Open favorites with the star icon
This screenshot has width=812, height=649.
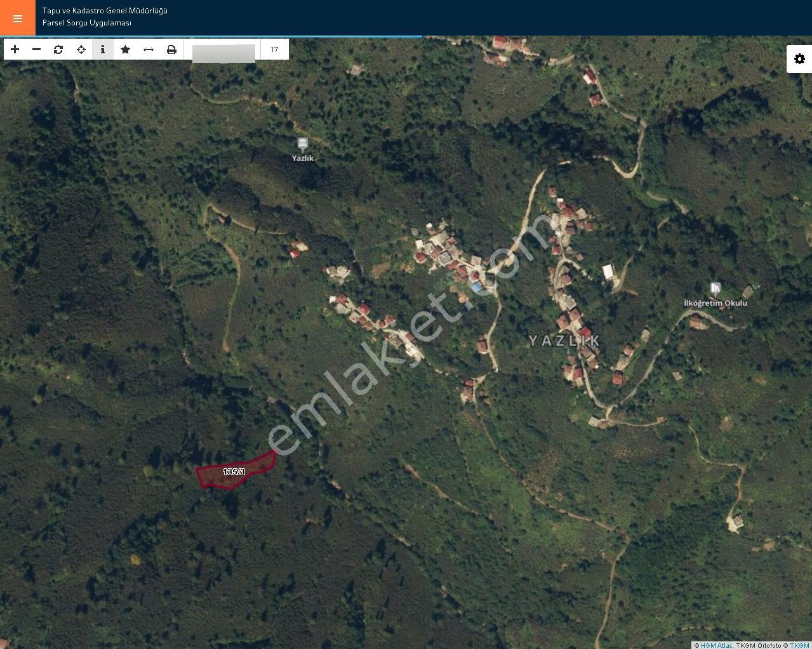(126, 49)
